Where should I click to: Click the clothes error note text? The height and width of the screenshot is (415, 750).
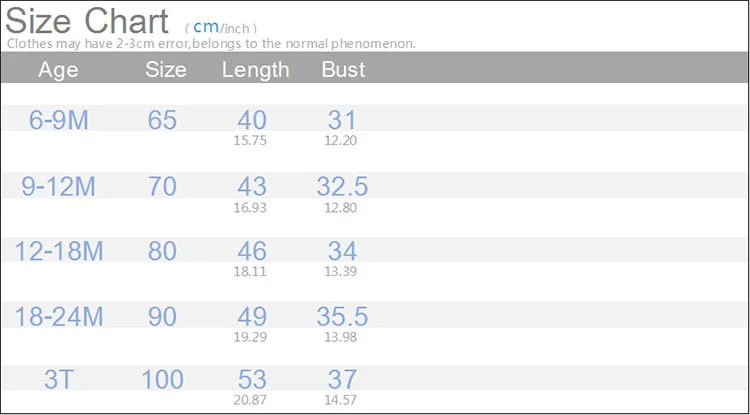click(210, 44)
